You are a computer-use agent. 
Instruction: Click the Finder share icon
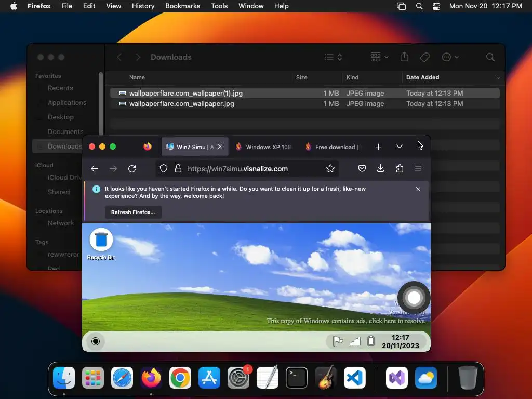[x=404, y=57]
